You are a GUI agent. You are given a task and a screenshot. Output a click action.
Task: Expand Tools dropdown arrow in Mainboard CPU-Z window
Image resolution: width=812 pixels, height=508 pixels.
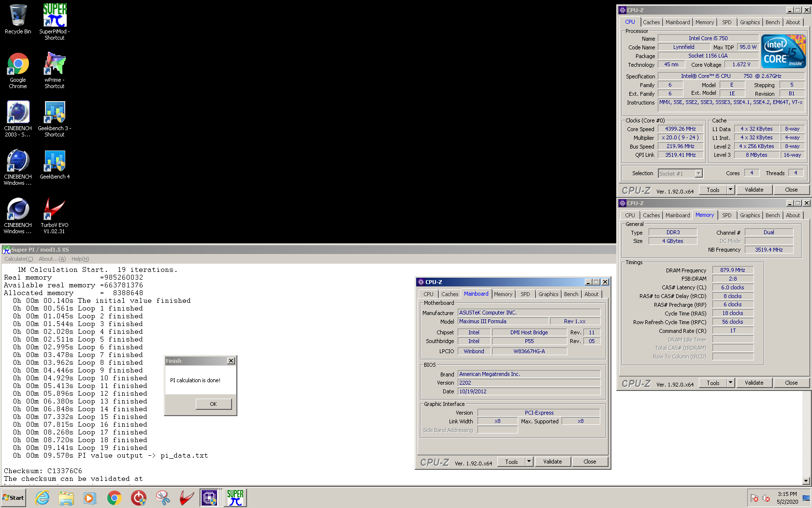(529, 462)
